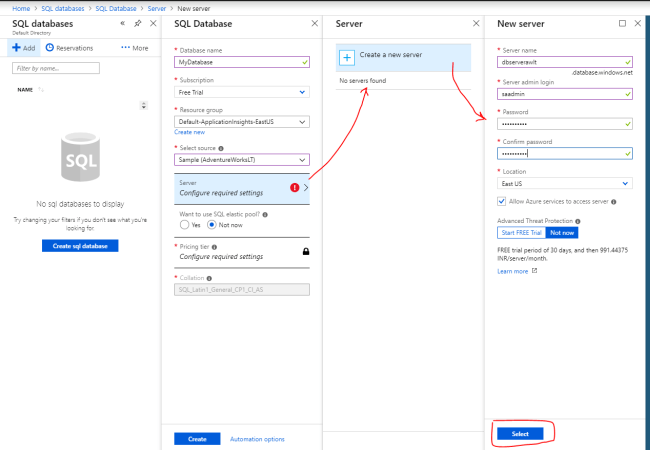Image resolution: width=650 pixels, height=450 pixels.
Task: Open the Learn more link
Action: (512, 271)
